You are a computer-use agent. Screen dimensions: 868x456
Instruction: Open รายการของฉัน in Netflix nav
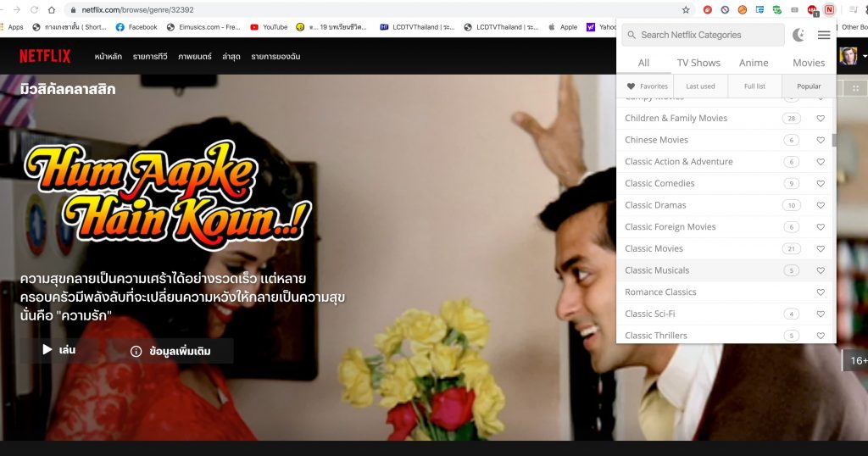(275, 57)
